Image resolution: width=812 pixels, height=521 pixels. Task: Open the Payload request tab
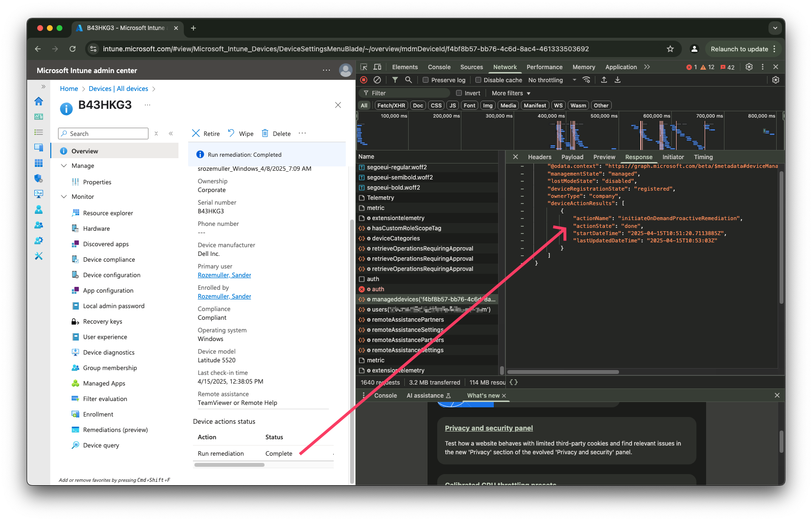pyautogui.click(x=572, y=157)
